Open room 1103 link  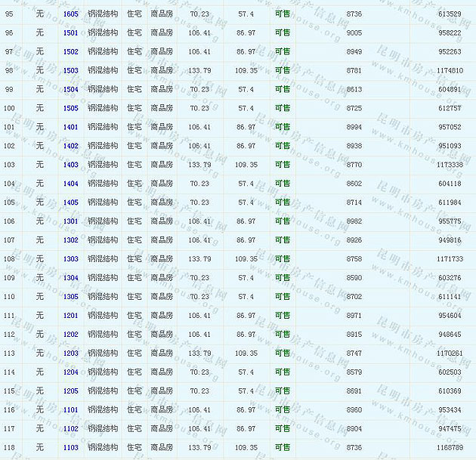70,448
